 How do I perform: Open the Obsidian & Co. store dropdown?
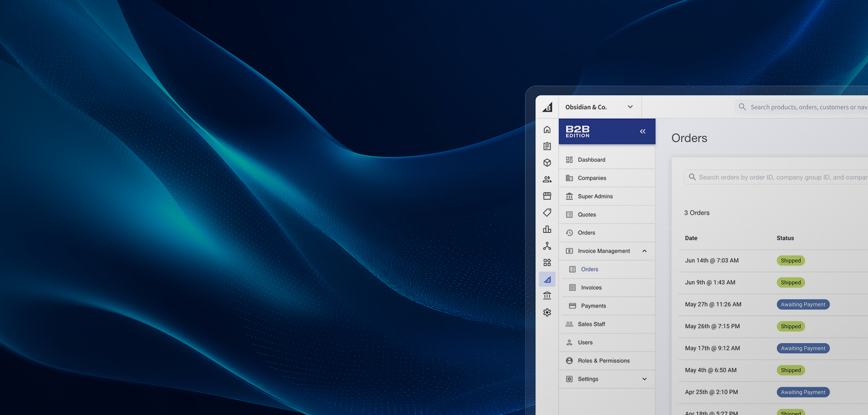point(600,107)
